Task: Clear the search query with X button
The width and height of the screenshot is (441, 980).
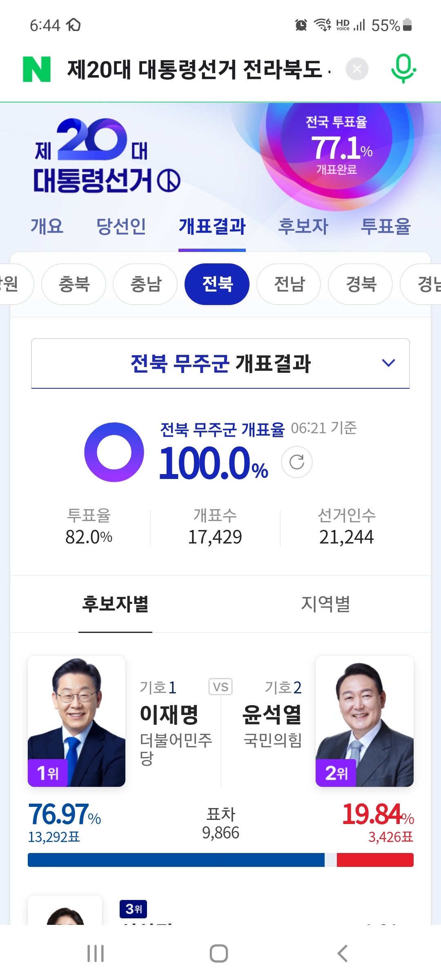Action: (x=357, y=69)
